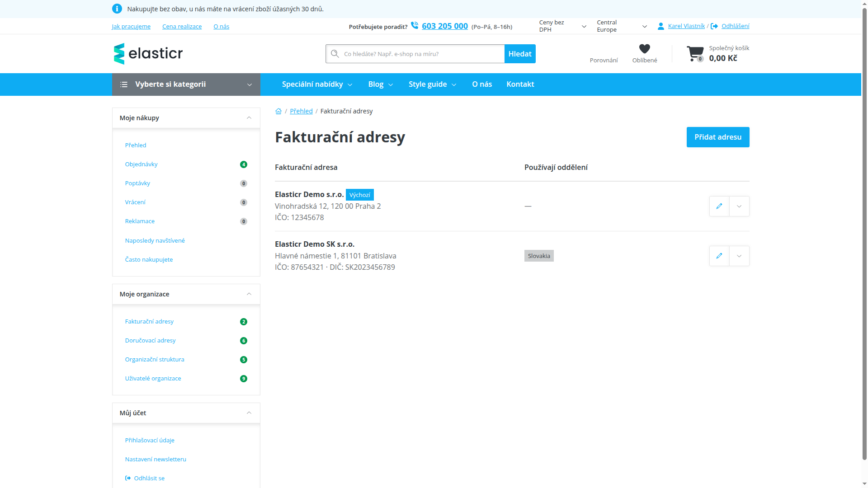Open the Kontakt menu item
This screenshot has height=488, width=868.
[520, 84]
